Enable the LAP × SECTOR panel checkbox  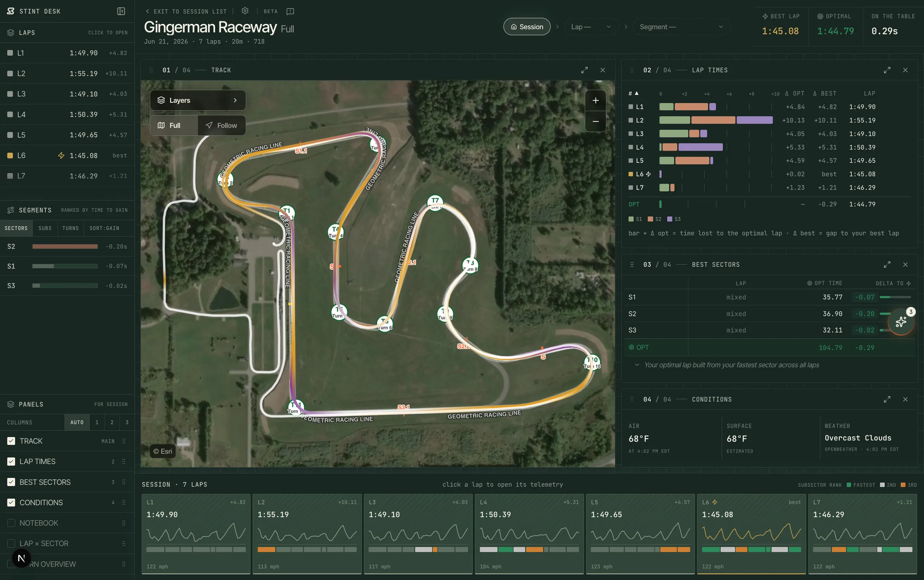coord(11,543)
